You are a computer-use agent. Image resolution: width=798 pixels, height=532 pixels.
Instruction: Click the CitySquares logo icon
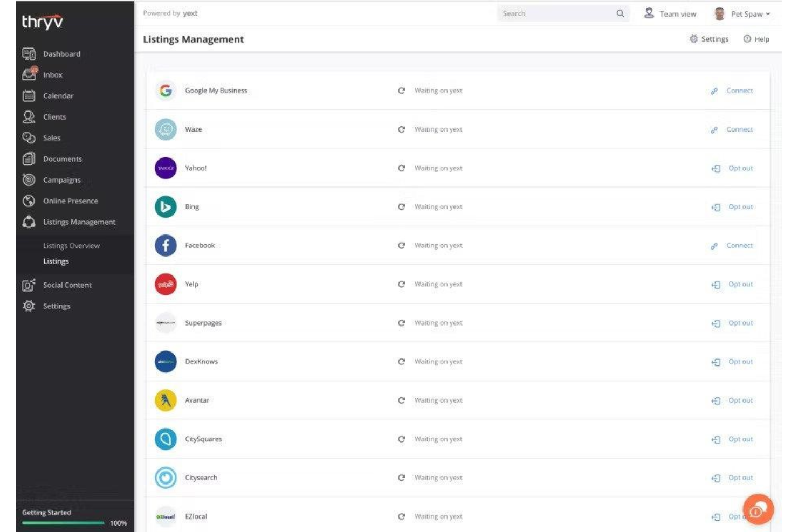click(166, 439)
